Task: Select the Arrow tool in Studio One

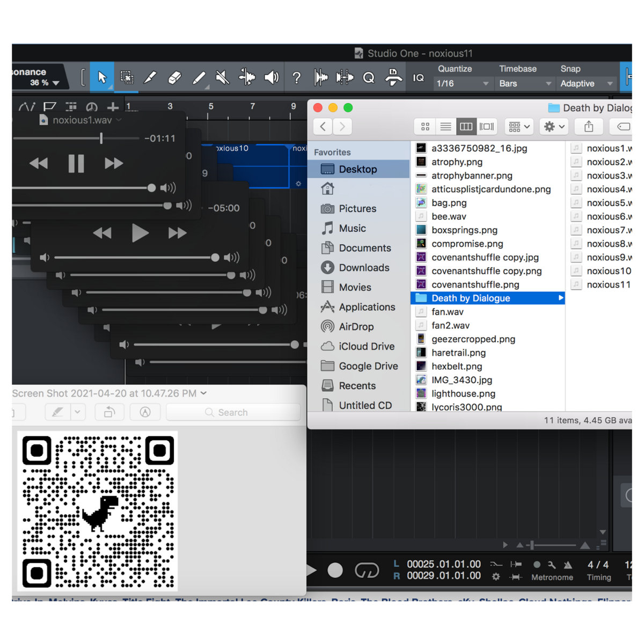Action: [102, 78]
